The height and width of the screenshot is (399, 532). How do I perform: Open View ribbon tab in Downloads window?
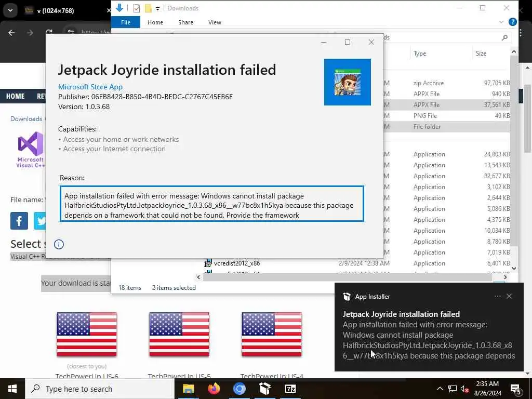[x=215, y=22]
